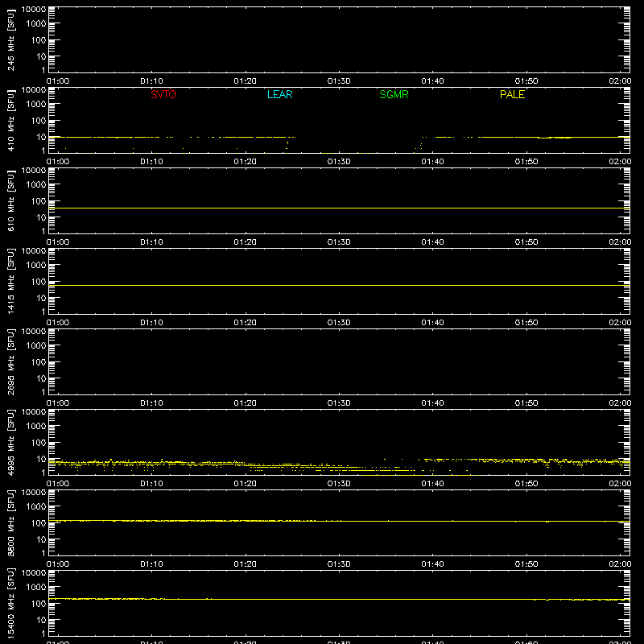Click 01:20 time label beneath 610 MHz plot
The height and width of the screenshot is (644, 644).
(246, 242)
